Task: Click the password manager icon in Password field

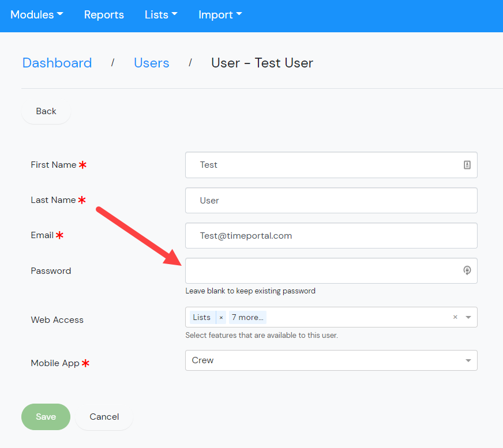Action: tap(467, 270)
